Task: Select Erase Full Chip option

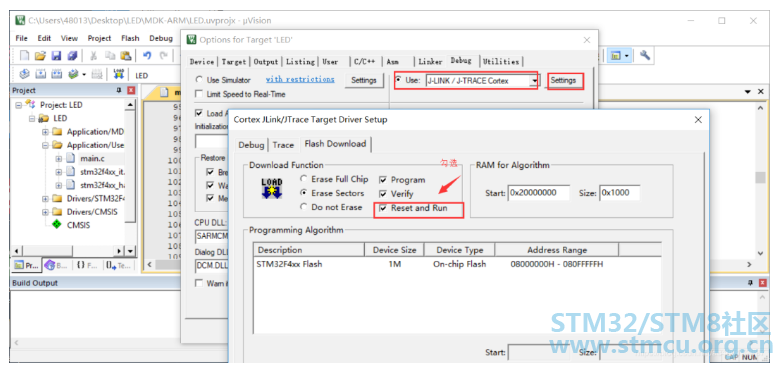Action: pos(303,179)
